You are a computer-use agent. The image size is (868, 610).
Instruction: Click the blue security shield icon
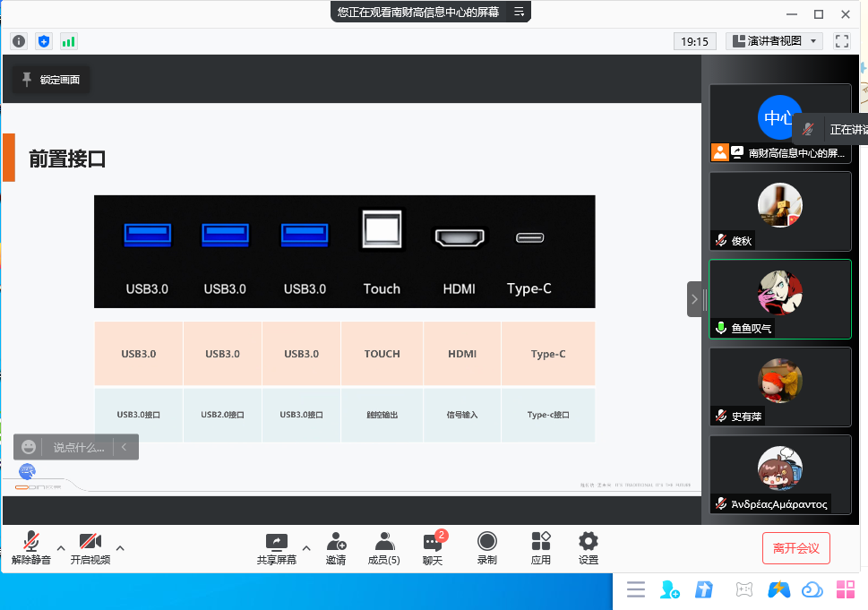pos(44,41)
